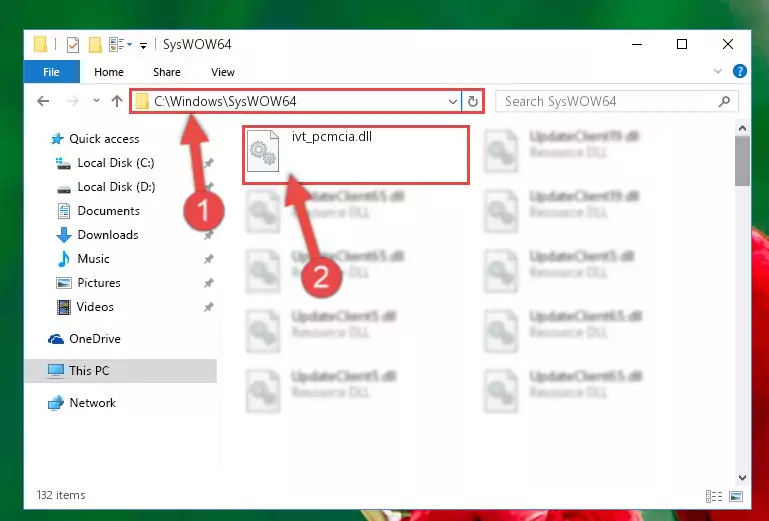
Task: Select Network in navigation pane
Action: tap(93, 403)
